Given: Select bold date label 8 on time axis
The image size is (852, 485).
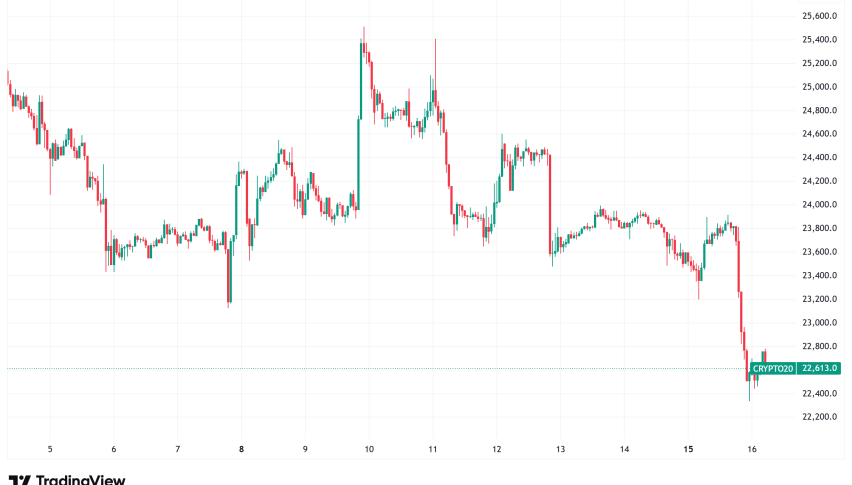Looking at the screenshot, I should pos(241,449).
